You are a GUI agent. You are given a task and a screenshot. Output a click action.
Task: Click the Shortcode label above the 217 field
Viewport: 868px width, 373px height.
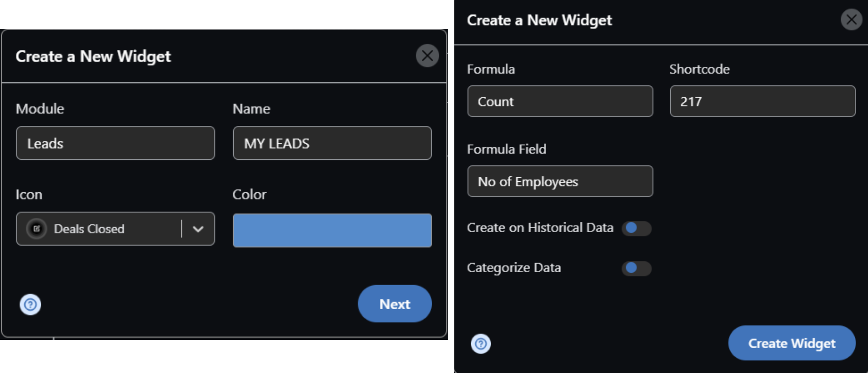click(699, 69)
